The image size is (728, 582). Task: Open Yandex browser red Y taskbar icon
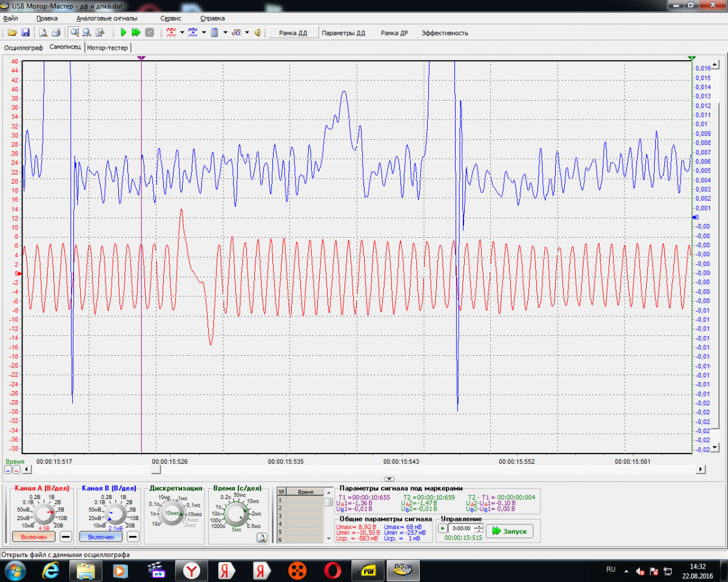[192, 570]
